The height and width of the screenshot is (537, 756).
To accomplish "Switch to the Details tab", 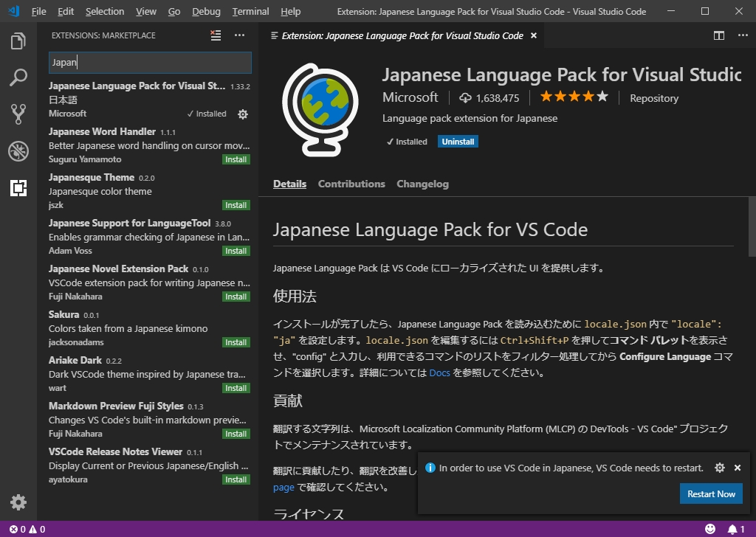I will 289,184.
